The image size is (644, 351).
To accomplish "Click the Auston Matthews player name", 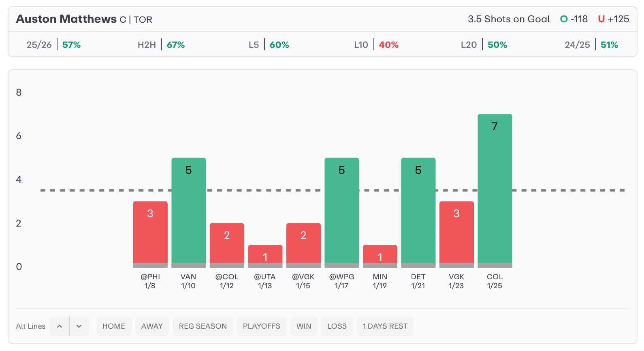I will pyautogui.click(x=66, y=19).
